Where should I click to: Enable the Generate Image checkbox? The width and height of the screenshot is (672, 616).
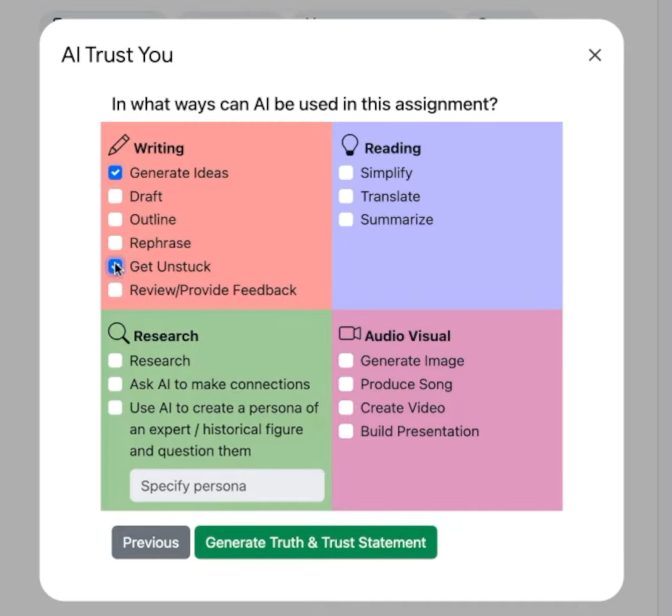click(346, 361)
